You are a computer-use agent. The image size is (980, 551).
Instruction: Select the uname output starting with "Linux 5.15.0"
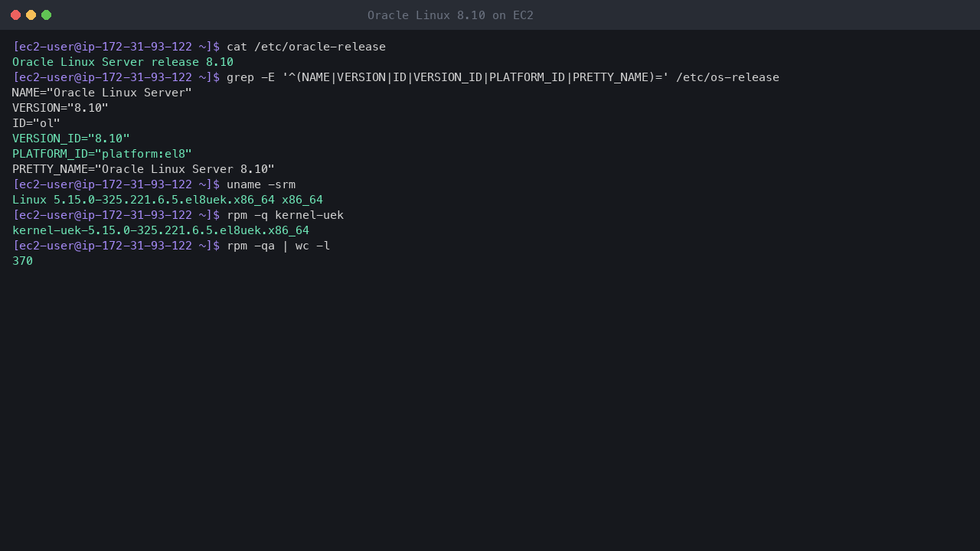click(x=168, y=200)
